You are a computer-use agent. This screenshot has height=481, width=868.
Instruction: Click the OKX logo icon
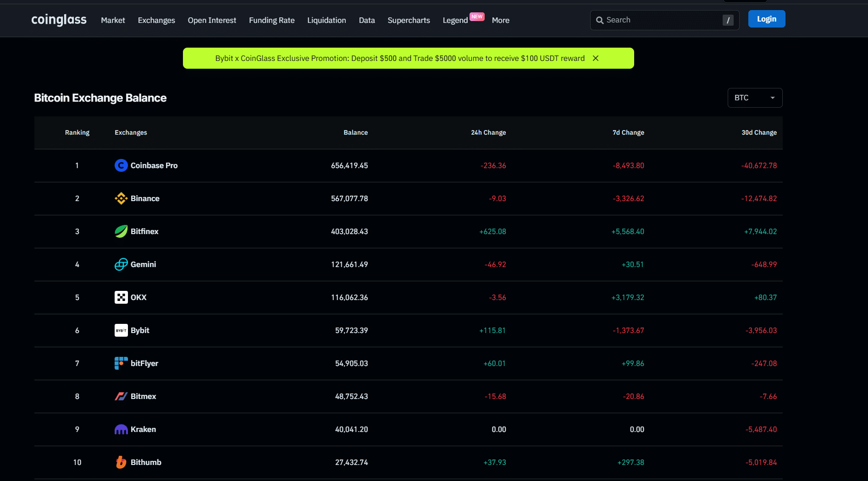pyautogui.click(x=121, y=297)
